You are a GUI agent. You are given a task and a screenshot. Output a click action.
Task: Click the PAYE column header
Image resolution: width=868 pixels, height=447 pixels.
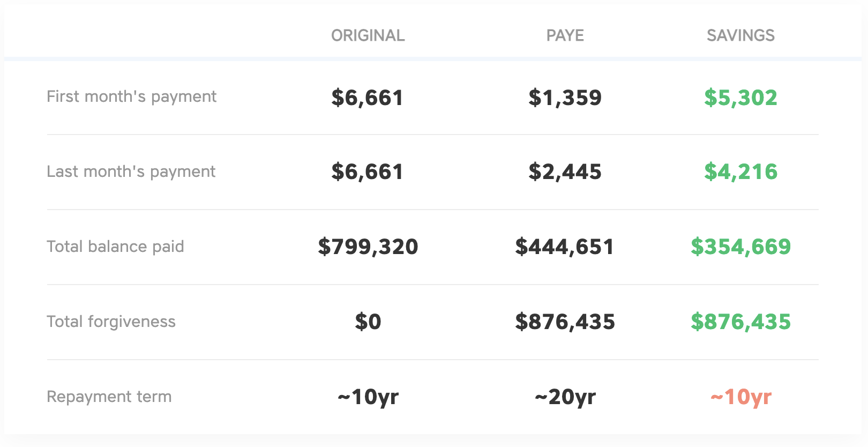pyautogui.click(x=565, y=35)
